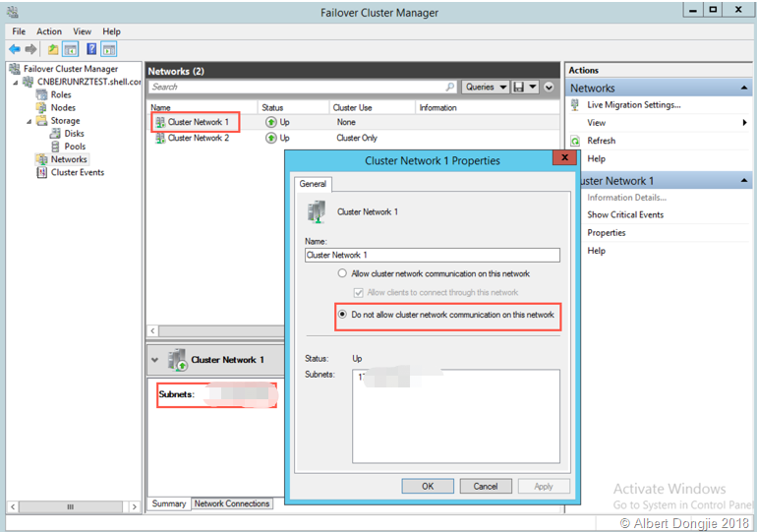Click Cancel in properties dialog
Screen dimensions: 757x532
(486, 486)
